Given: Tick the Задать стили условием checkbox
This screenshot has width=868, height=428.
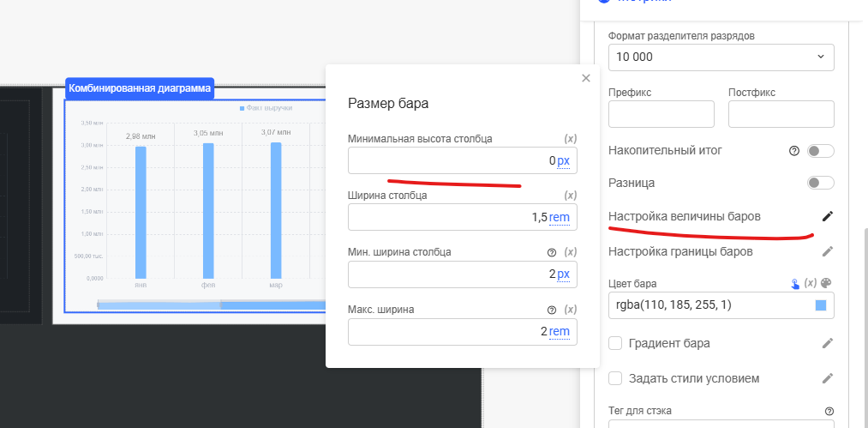Looking at the screenshot, I should [615, 378].
